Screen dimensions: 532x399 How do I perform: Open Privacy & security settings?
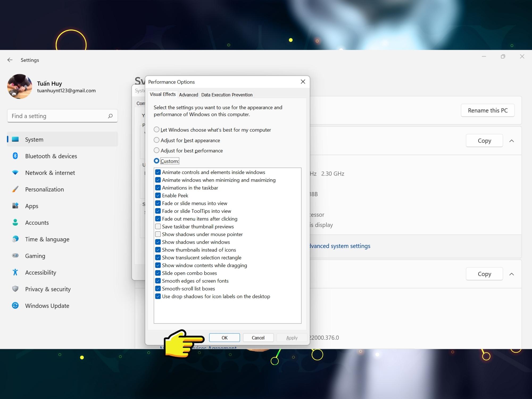point(62,289)
